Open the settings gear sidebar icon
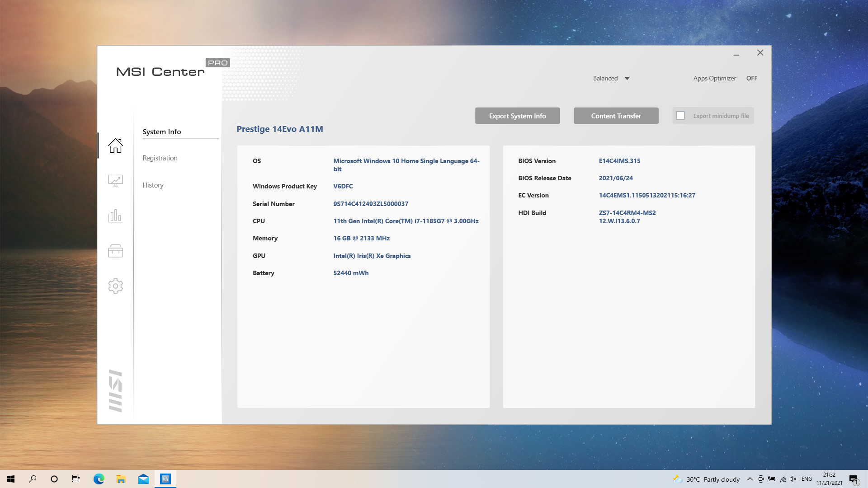The image size is (868, 488). (x=115, y=286)
